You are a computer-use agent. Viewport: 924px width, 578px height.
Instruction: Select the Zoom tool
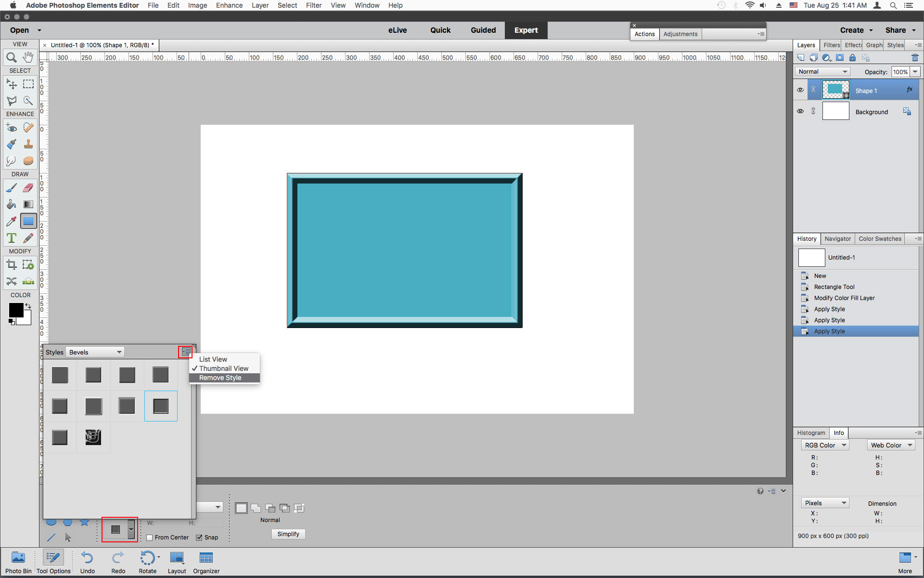[x=12, y=57]
